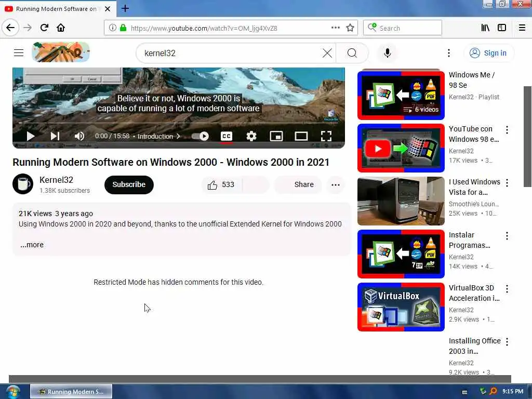Enable the miniplayer

tap(276, 137)
